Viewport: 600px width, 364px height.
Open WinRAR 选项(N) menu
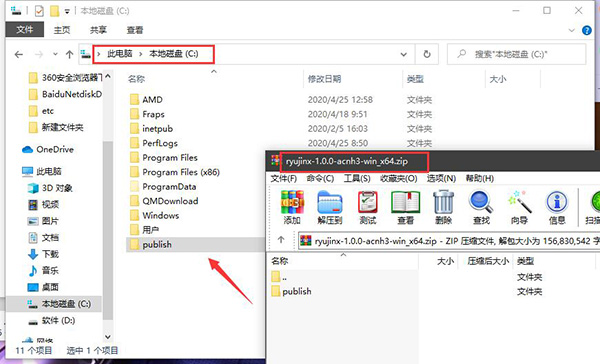pyautogui.click(x=441, y=178)
